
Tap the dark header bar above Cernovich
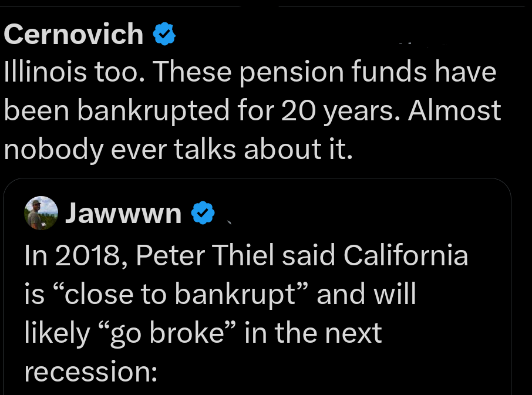click(x=266, y=5)
